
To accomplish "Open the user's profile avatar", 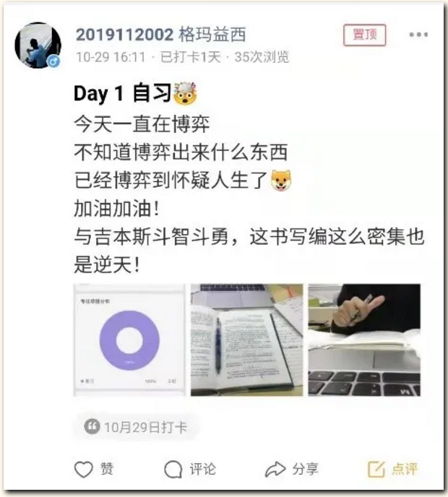I will coord(38,45).
